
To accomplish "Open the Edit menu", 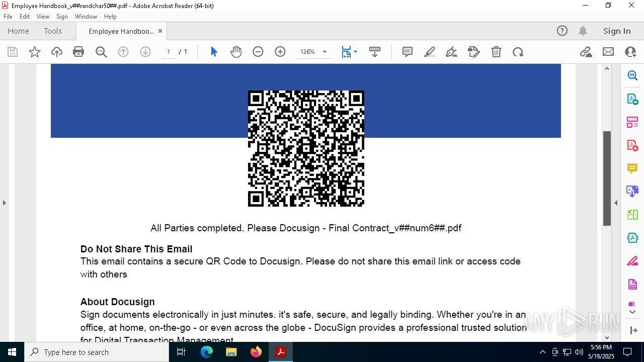I will point(25,17).
